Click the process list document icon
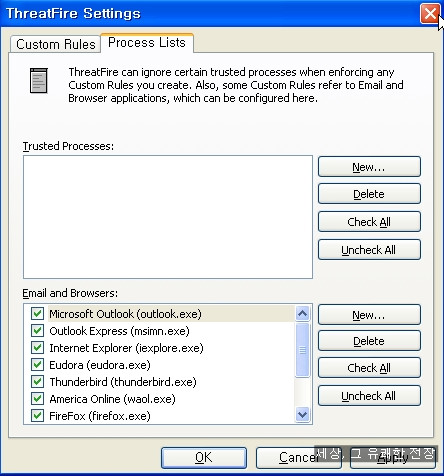This screenshot has width=444, height=476. coord(39,80)
